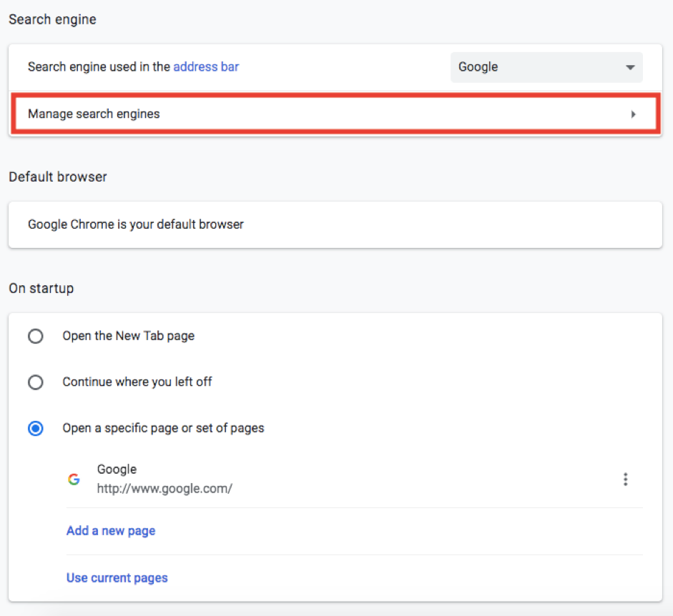Click the dropdown arrow in search engine selector
This screenshot has width=673, height=616.
pyautogui.click(x=630, y=67)
